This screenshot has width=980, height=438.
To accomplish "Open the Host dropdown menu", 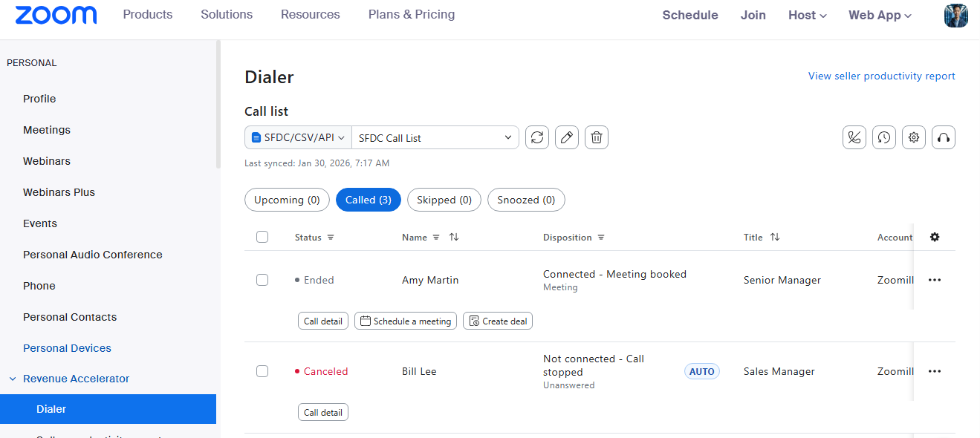I will 807,15.
